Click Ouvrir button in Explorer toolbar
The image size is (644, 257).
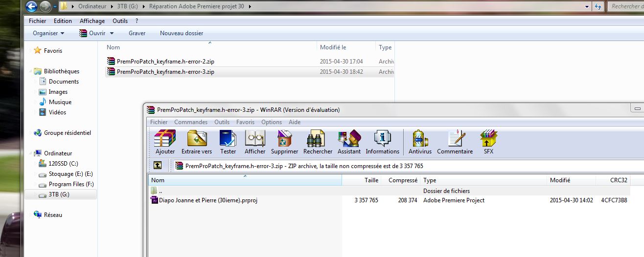tap(92, 33)
